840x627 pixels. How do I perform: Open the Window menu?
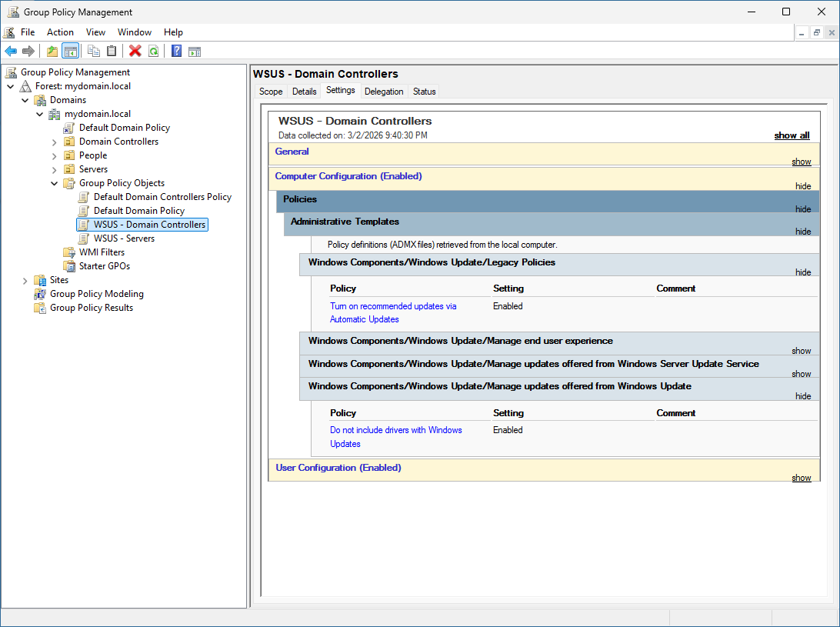(135, 32)
